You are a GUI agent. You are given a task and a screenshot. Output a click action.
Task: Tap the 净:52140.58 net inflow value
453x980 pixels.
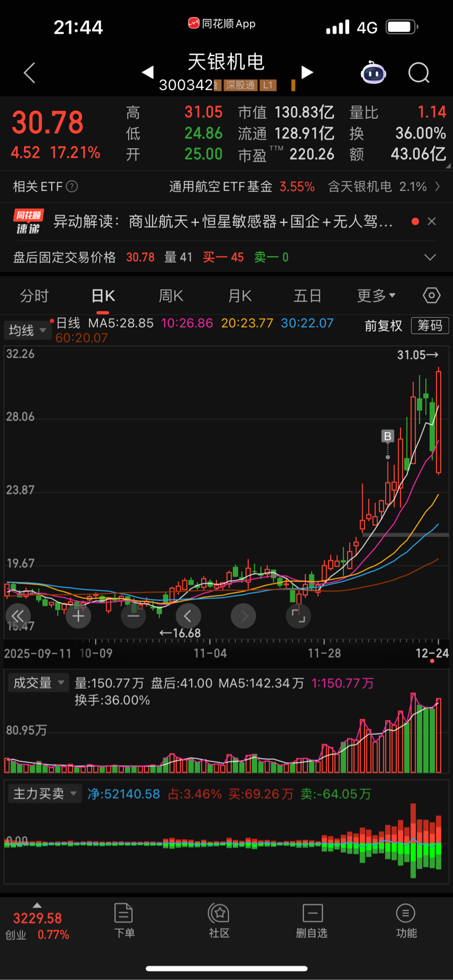click(x=124, y=794)
